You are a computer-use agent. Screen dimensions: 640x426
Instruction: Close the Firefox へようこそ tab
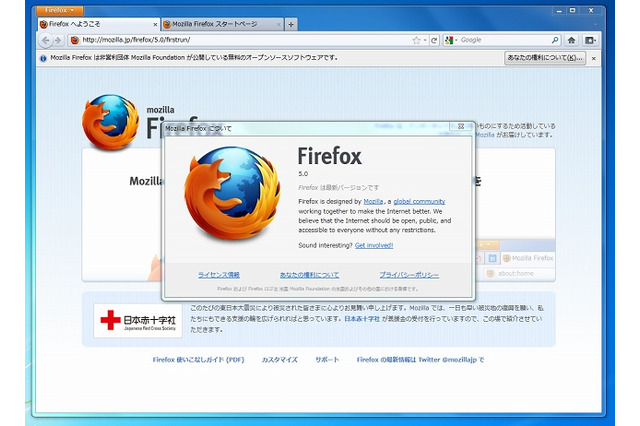(155, 25)
